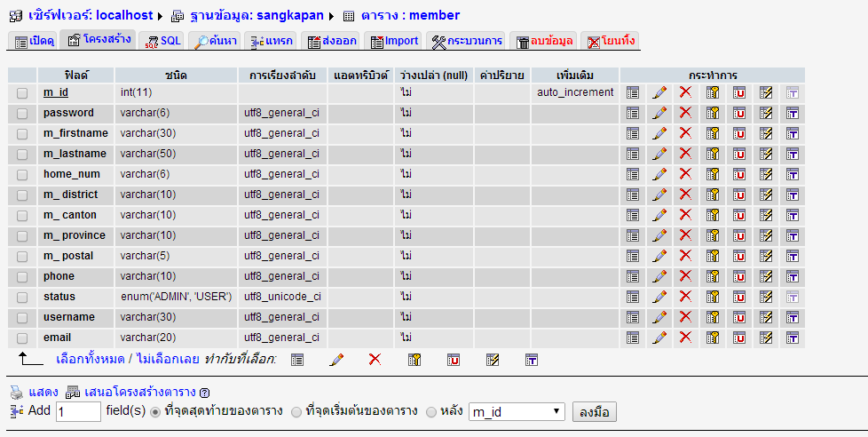Tick the checkbox for status field

(x=22, y=298)
